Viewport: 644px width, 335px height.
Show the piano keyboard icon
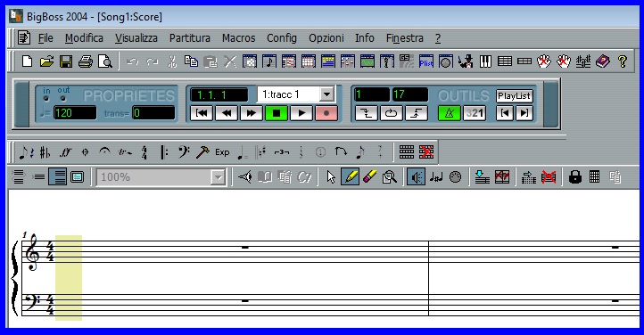485,61
